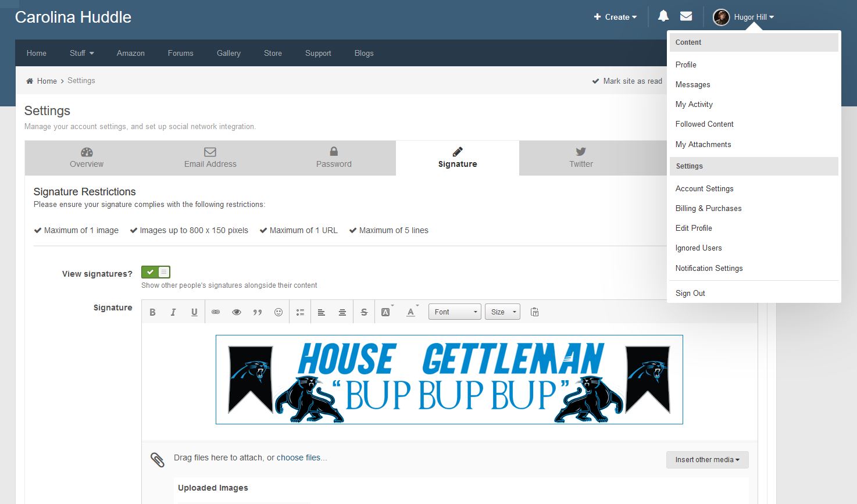Apply bold formatting in signature editor
The height and width of the screenshot is (504, 857).
click(152, 312)
